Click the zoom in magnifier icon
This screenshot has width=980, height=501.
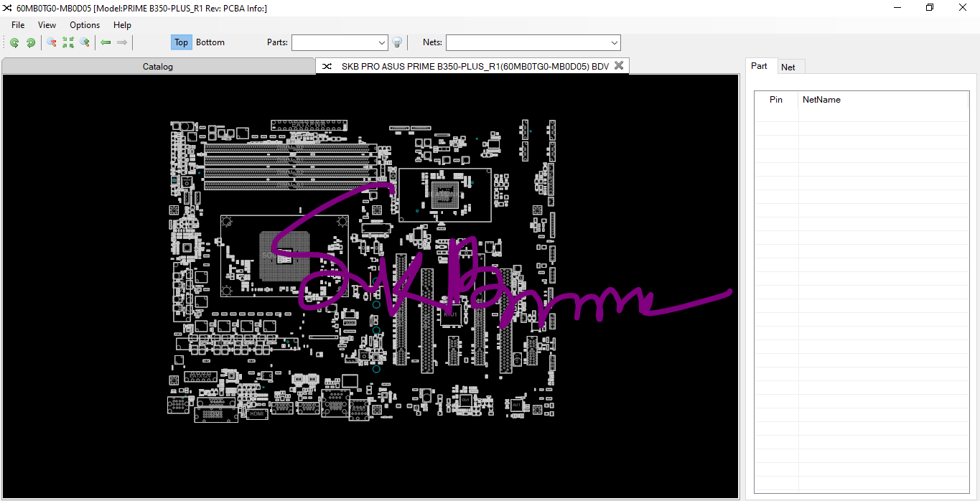[x=85, y=43]
